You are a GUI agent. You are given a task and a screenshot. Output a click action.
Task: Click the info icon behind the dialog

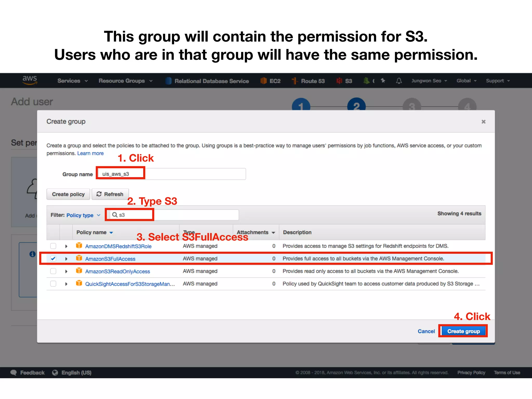coord(32,254)
